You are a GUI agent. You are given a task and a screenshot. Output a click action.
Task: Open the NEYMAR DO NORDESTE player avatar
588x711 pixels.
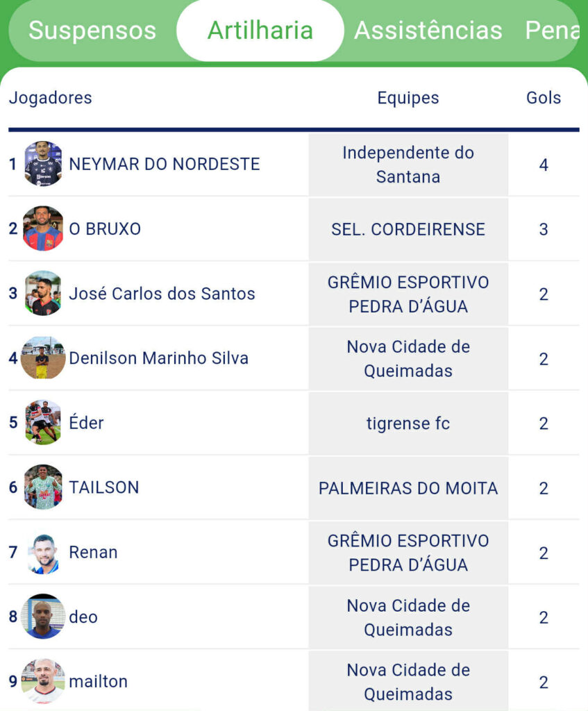[x=43, y=164]
